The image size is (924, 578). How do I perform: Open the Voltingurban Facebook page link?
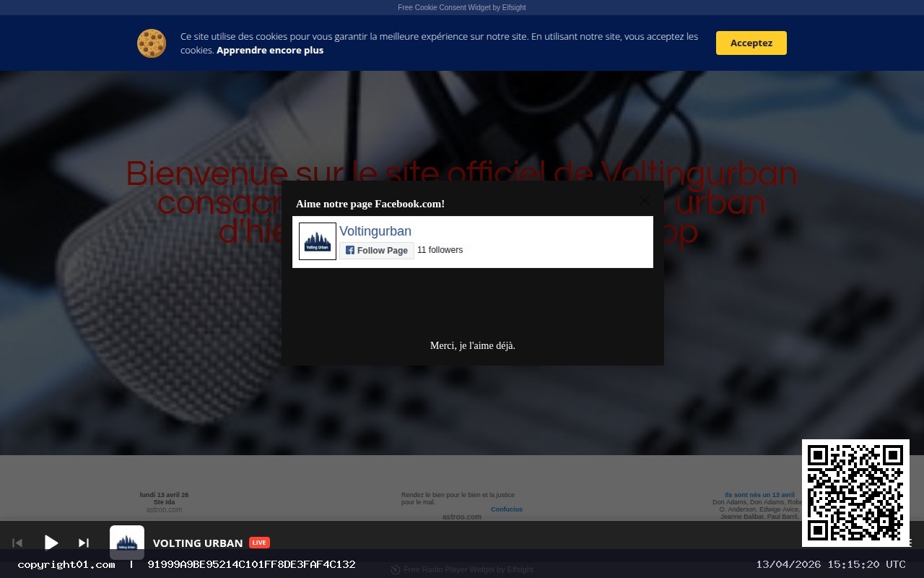tap(375, 231)
